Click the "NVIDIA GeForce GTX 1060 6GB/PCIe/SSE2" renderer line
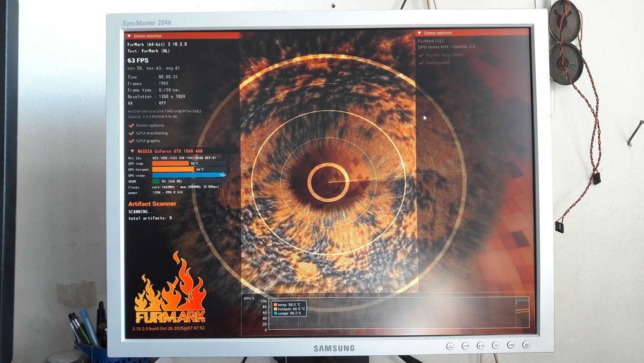 tap(164, 112)
